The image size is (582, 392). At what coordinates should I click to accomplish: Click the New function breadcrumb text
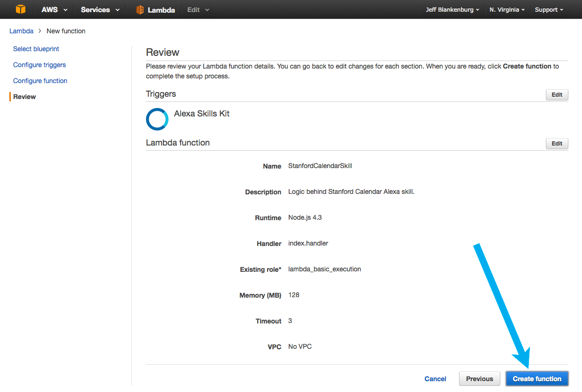click(x=66, y=31)
